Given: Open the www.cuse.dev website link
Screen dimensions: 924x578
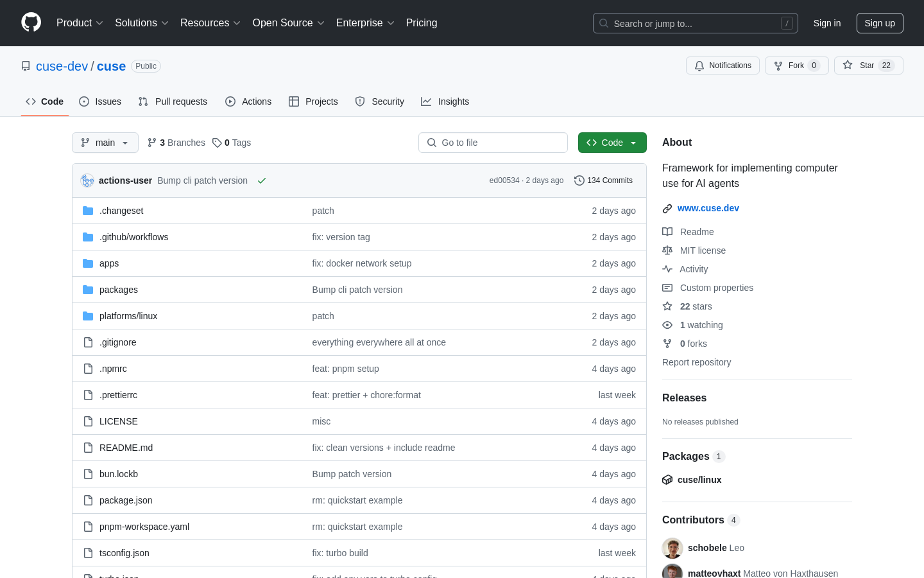Looking at the screenshot, I should point(708,208).
